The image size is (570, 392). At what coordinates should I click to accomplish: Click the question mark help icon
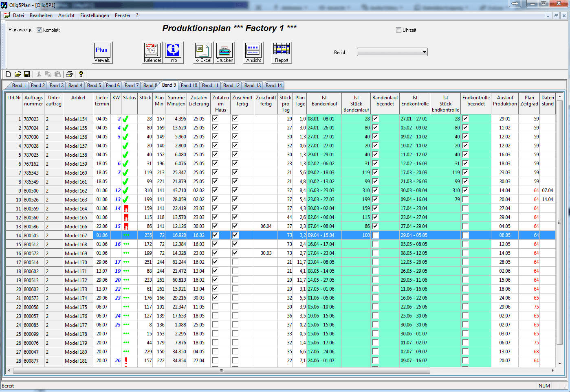[81, 74]
